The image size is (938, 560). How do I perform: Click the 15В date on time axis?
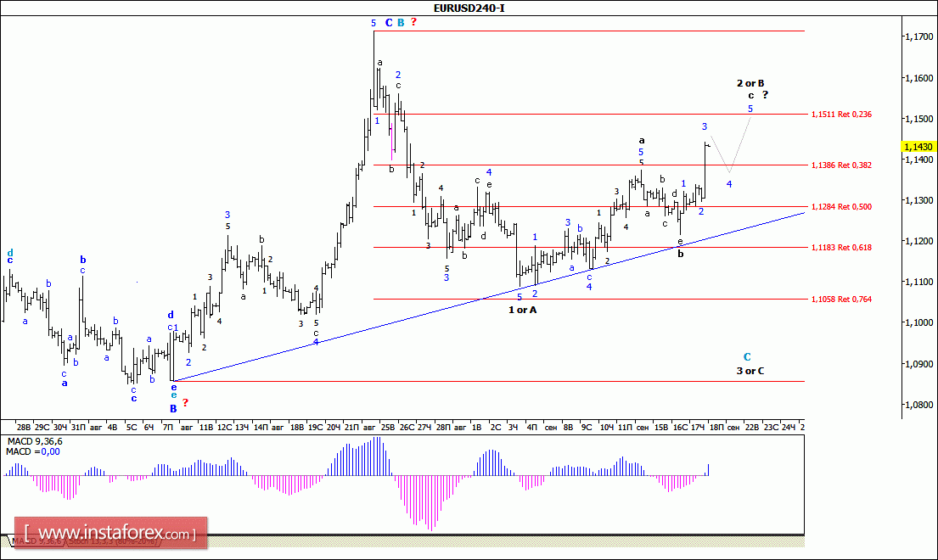pos(661,428)
